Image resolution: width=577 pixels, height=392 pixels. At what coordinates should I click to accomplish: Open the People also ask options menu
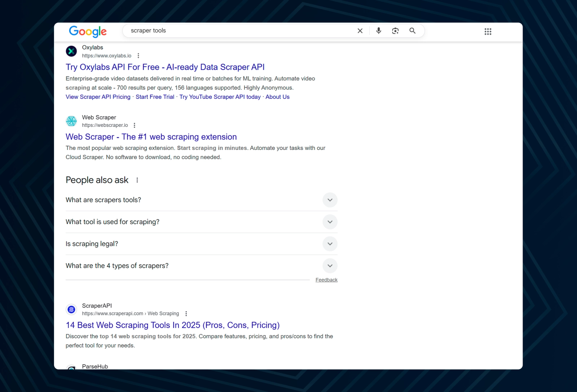[x=137, y=180]
